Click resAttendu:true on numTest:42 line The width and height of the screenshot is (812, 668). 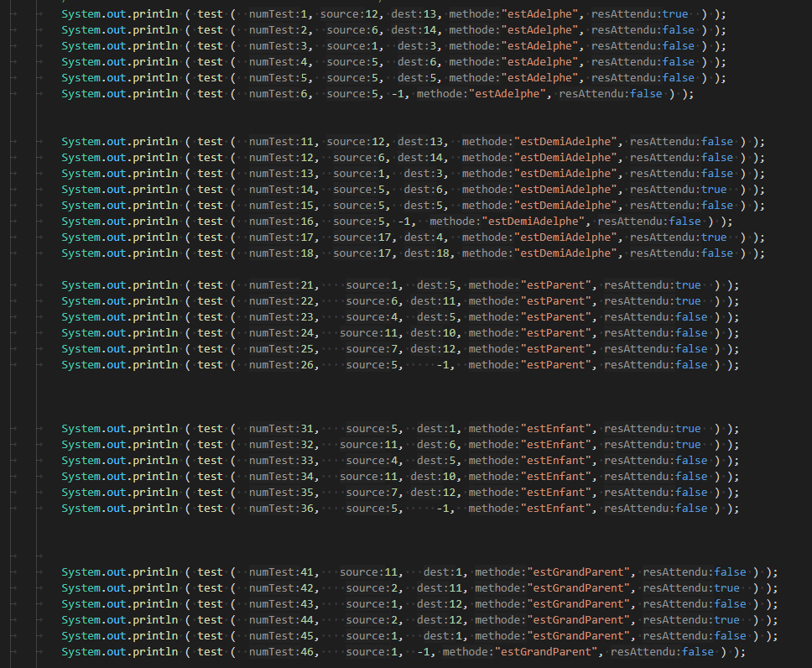tap(691, 588)
